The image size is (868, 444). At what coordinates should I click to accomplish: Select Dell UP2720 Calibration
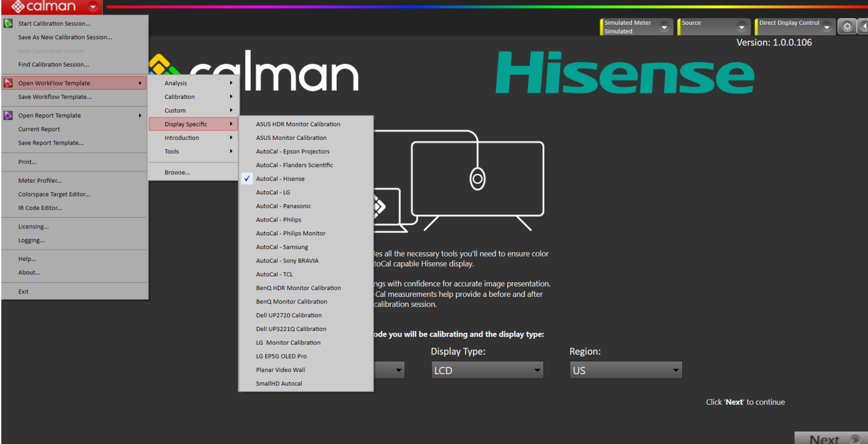tap(306, 315)
